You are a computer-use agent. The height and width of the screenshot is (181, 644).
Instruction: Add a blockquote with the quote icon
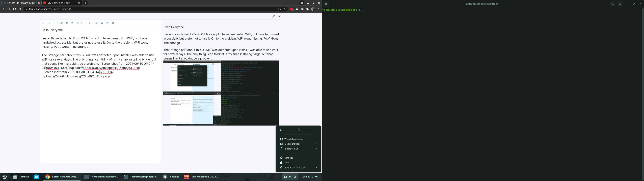click(x=67, y=23)
